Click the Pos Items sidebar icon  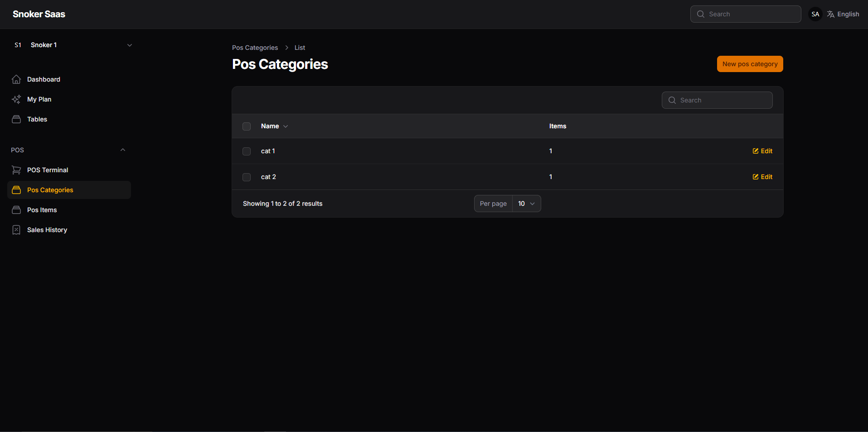(16, 210)
